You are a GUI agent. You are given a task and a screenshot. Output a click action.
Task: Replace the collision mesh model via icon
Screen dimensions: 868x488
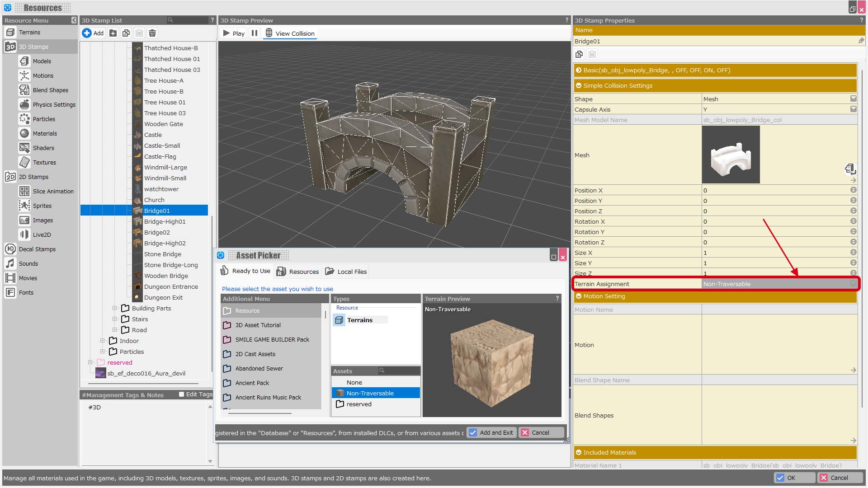(850, 169)
